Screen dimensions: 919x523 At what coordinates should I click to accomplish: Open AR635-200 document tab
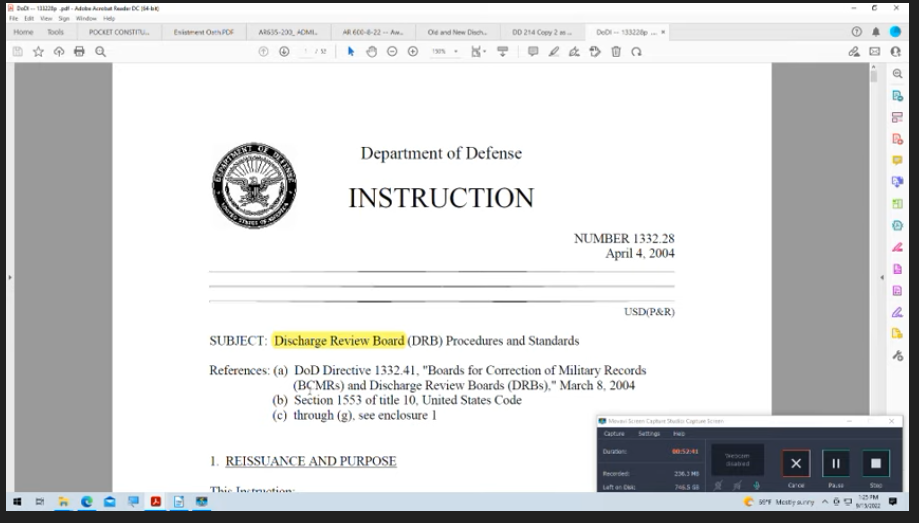(288, 32)
